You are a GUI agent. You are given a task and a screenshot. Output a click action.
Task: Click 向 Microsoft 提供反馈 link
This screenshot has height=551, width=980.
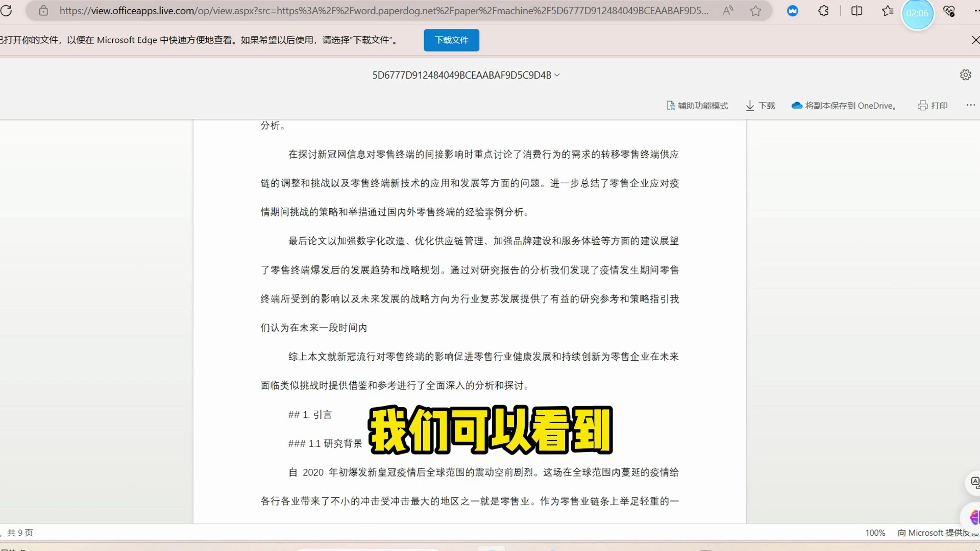click(x=938, y=533)
